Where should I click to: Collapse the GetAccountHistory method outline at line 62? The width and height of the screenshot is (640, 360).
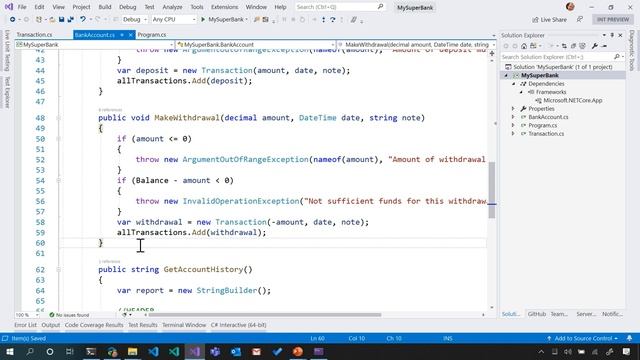58,269
